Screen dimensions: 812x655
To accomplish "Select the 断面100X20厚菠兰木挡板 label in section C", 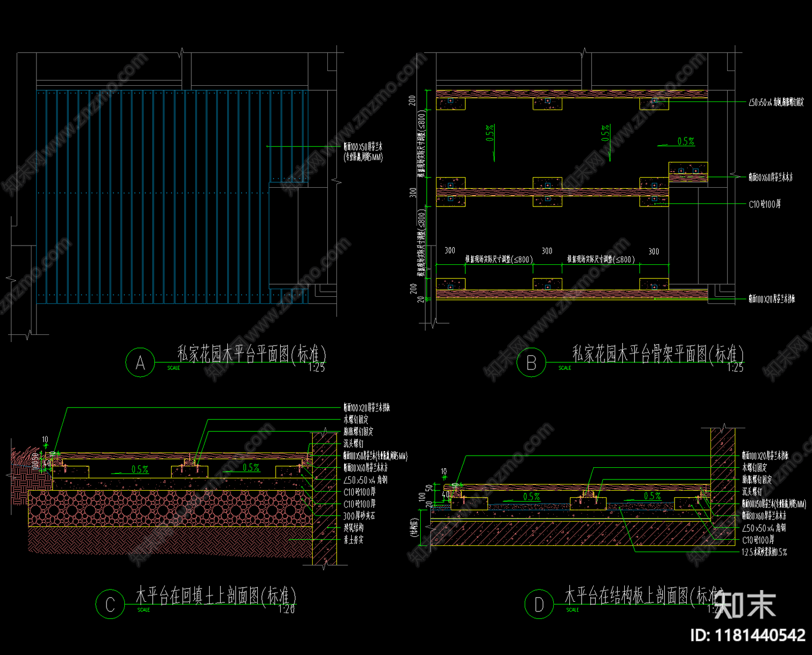I will point(367,407).
